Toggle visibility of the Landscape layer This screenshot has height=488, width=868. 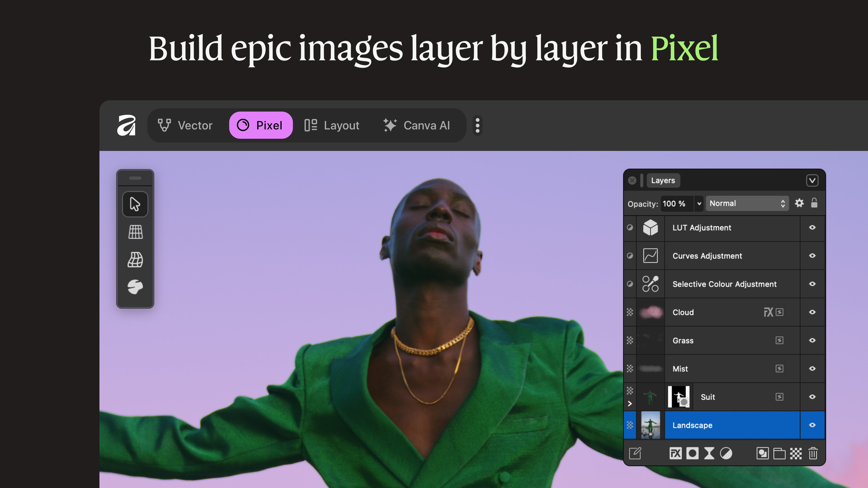812,425
